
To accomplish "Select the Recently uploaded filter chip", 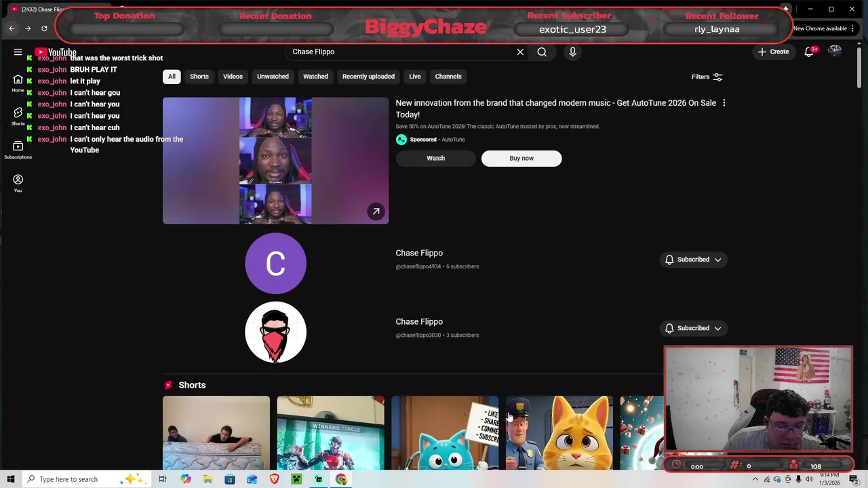I will click(368, 77).
